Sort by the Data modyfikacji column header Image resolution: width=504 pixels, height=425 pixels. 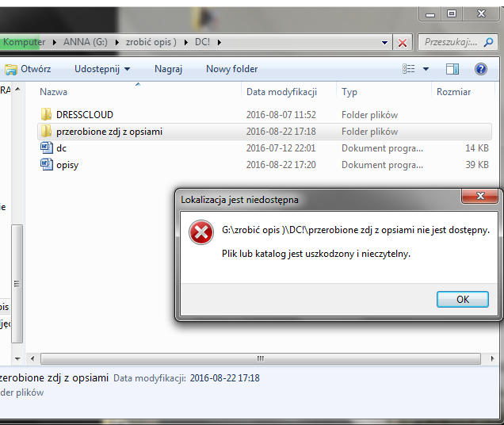281,92
